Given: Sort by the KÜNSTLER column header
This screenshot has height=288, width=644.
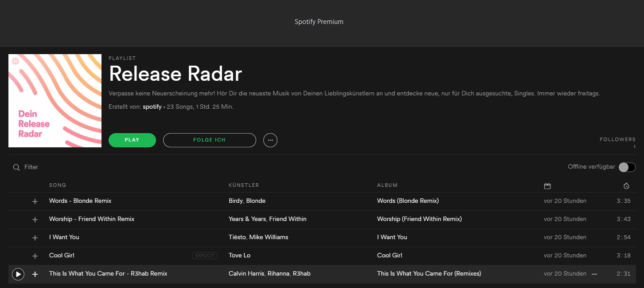Looking at the screenshot, I should [x=244, y=185].
